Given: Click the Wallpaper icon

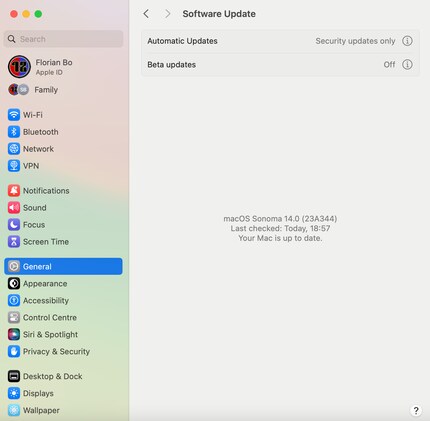Looking at the screenshot, I should [x=14, y=410].
